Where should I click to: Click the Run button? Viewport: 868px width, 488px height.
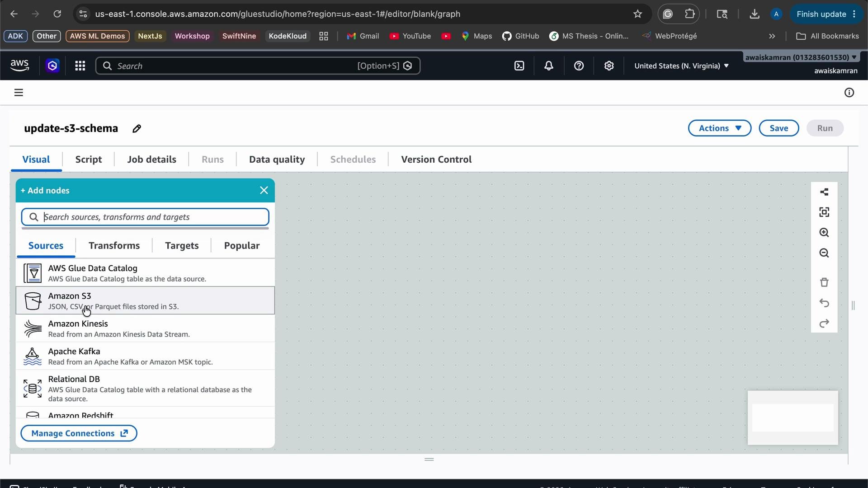pyautogui.click(x=825, y=128)
